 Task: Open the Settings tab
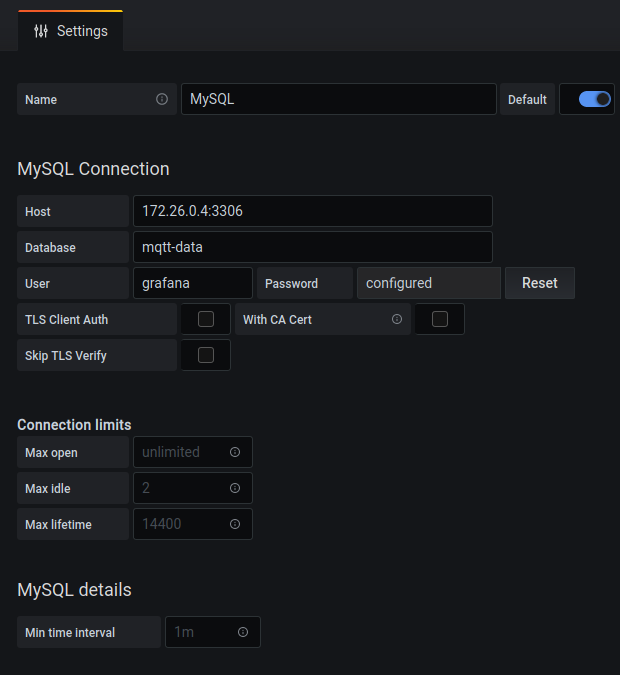click(x=71, y=31)
